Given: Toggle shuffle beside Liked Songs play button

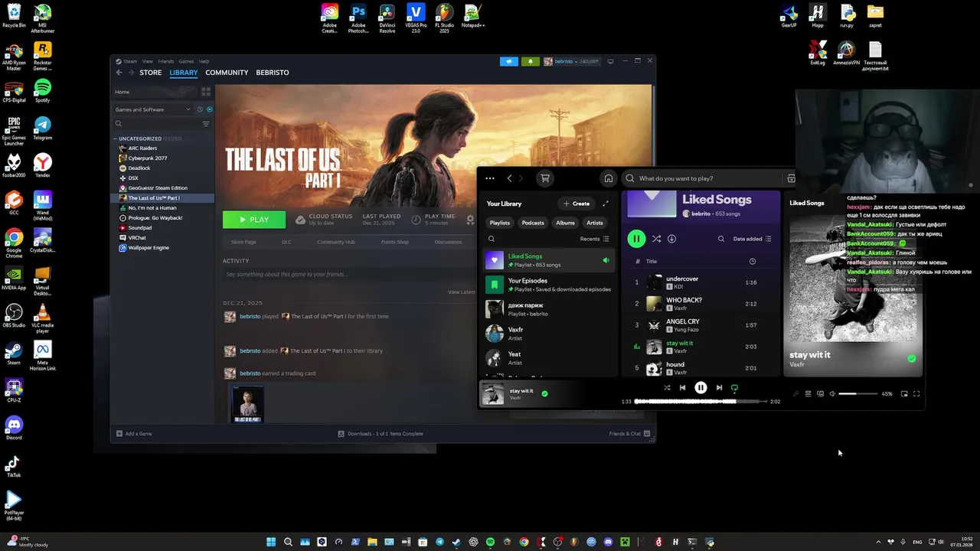Looking at the screenshot, I should [x=656, y=239].
